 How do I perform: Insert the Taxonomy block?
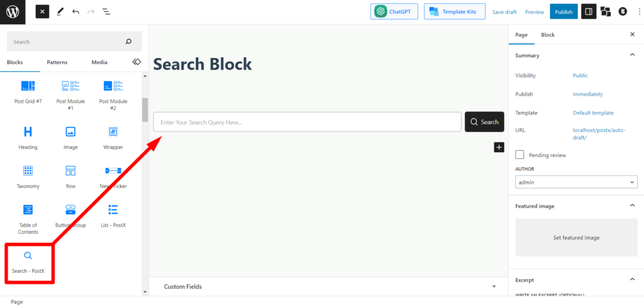28,177
